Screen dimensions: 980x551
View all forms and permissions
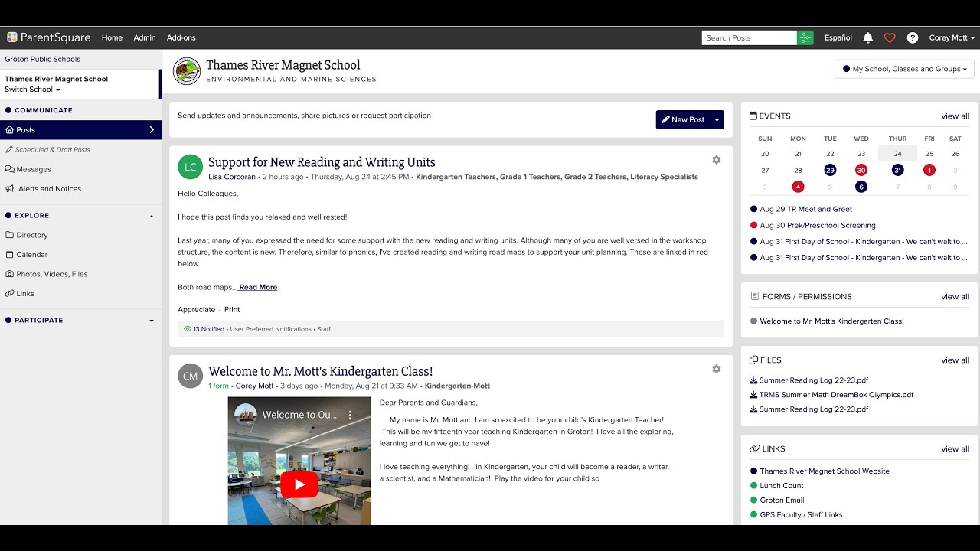pos(955,297)
